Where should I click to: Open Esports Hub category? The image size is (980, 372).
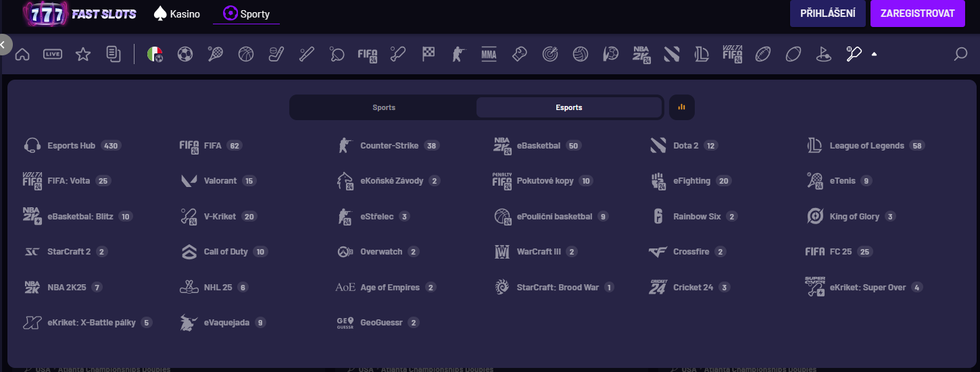(x=72, y=145)
